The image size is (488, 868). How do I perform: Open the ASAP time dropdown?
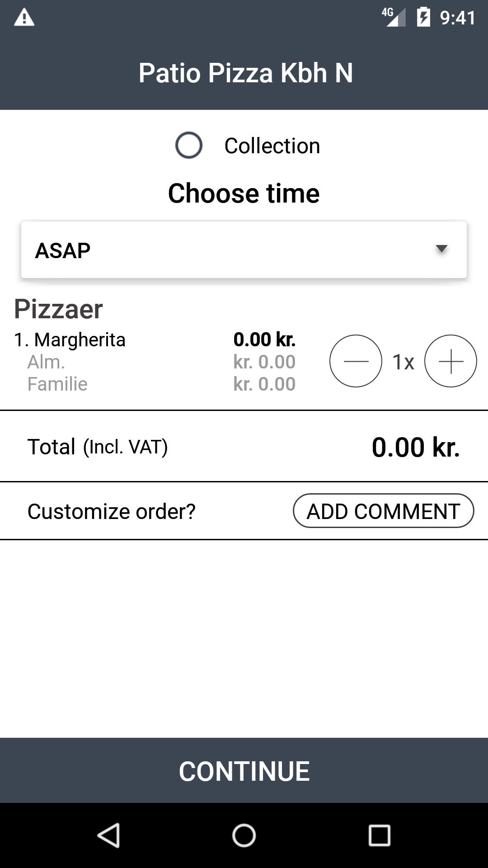coord(244,250)
